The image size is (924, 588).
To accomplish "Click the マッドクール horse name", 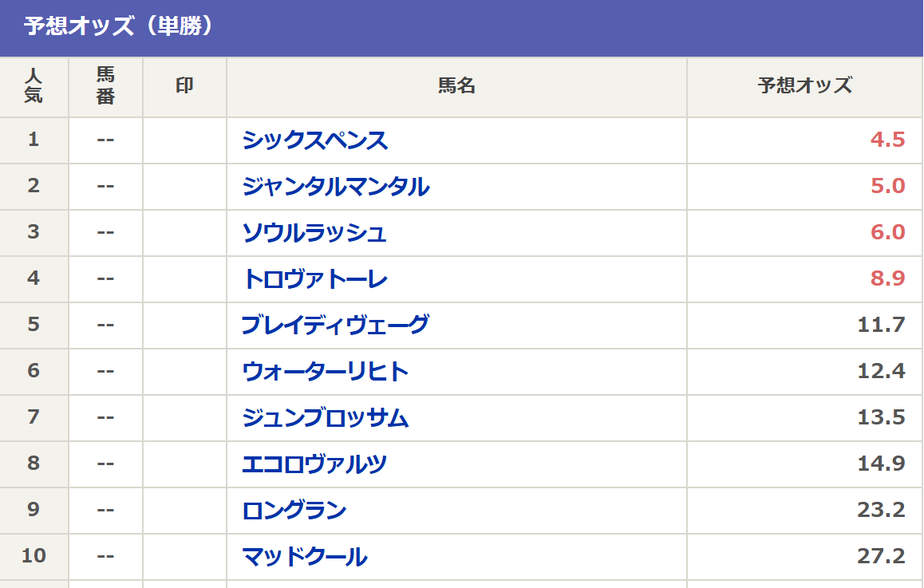I will [305, 557].
